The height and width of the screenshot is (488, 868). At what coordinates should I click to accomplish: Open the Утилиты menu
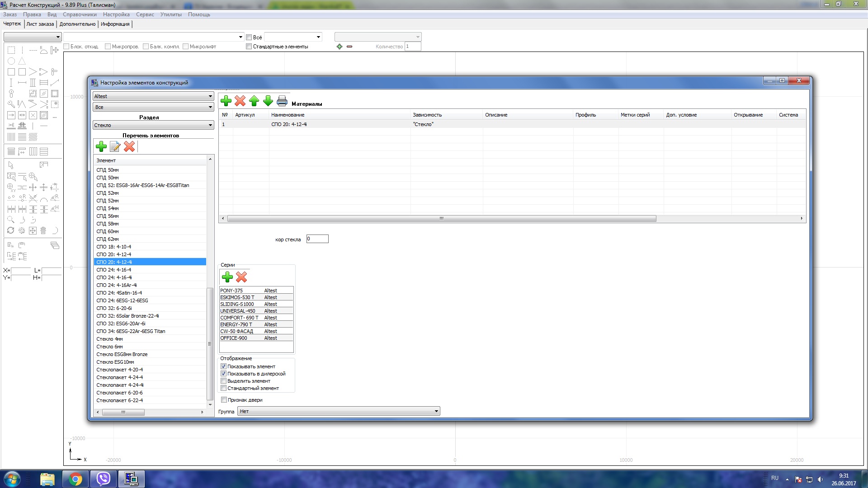pos(171,14)
